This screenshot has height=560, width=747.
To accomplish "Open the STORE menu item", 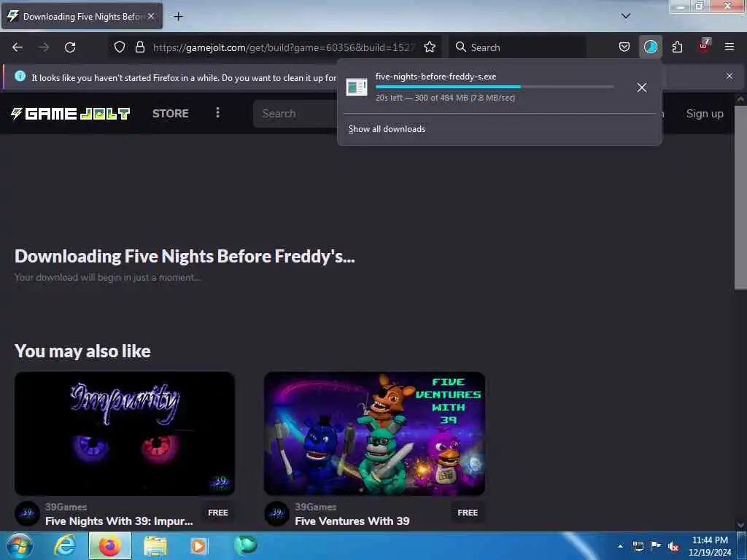I will click(171, 113).
